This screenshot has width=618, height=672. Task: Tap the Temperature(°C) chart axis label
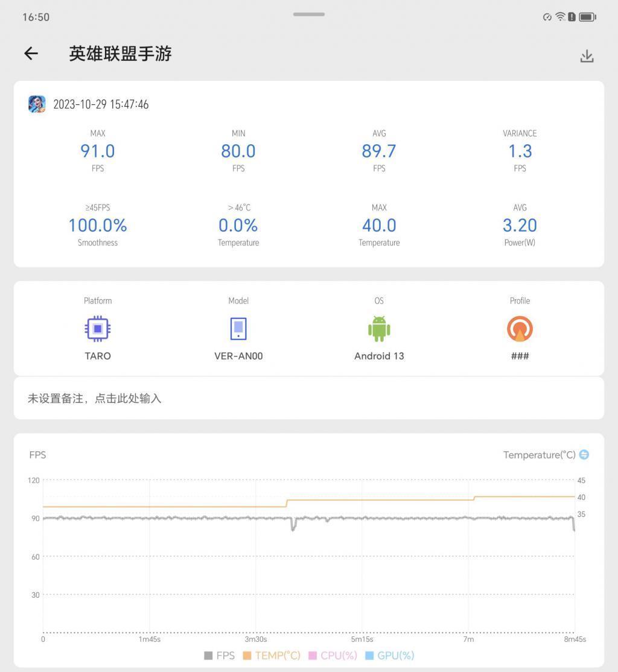(x=540, y=455)
